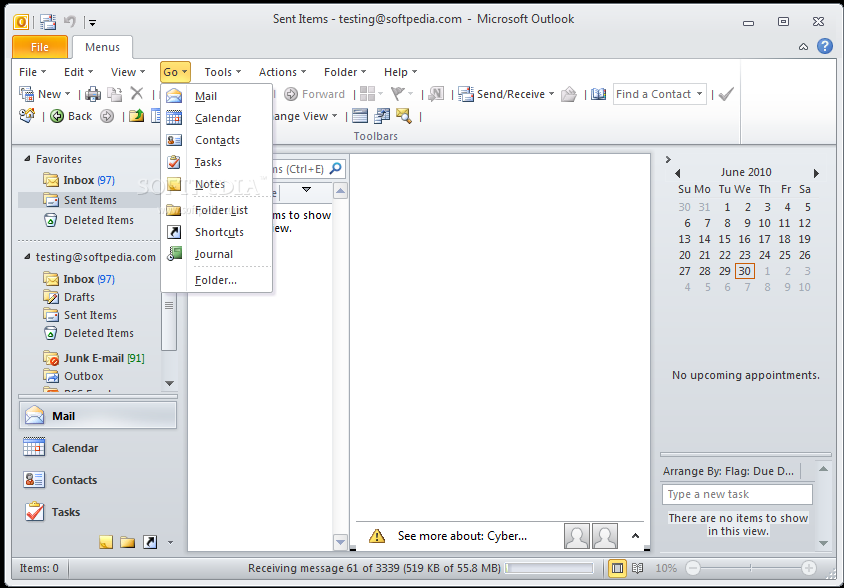Image resolution: width=844 pixels, height=588 pixels.
Task: Go to the previous month in the mini calendar
Action: [x=678, y=173]
